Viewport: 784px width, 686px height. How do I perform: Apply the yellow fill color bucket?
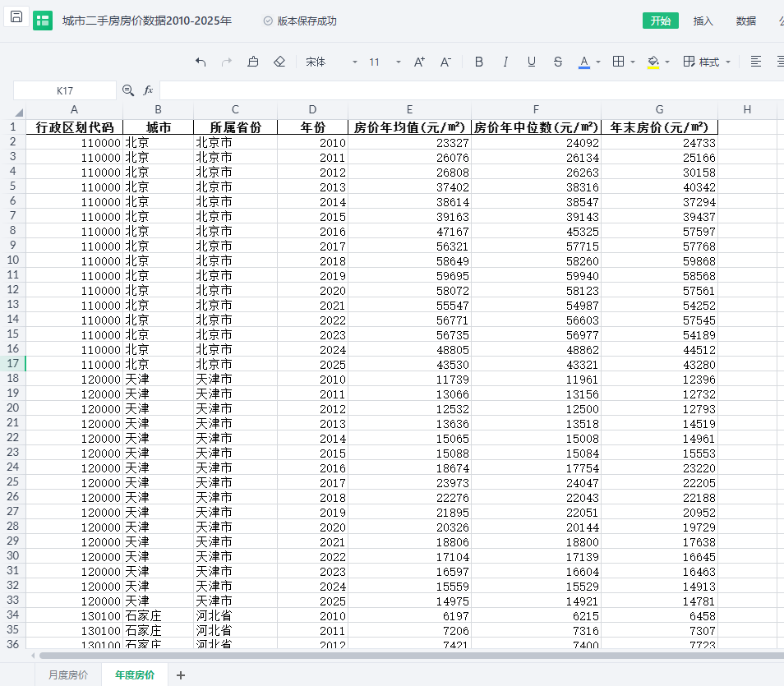click(x=653, y=62)
